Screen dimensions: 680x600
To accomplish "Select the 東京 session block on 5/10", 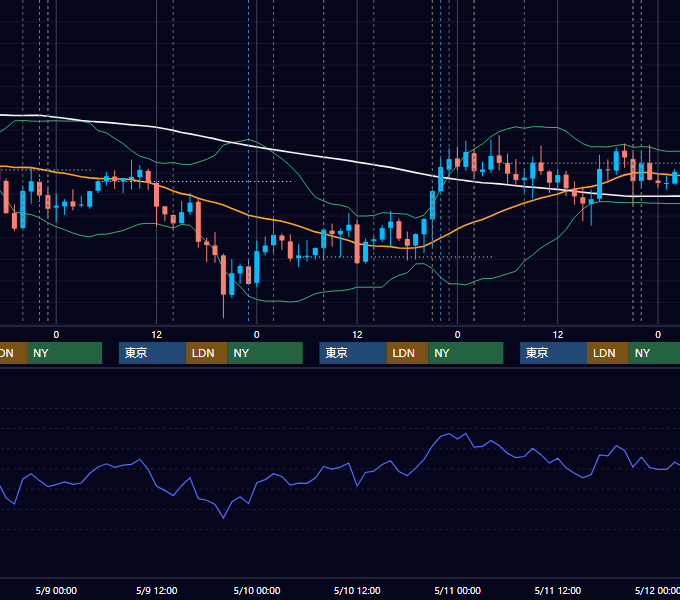I will tap(353, 353).
